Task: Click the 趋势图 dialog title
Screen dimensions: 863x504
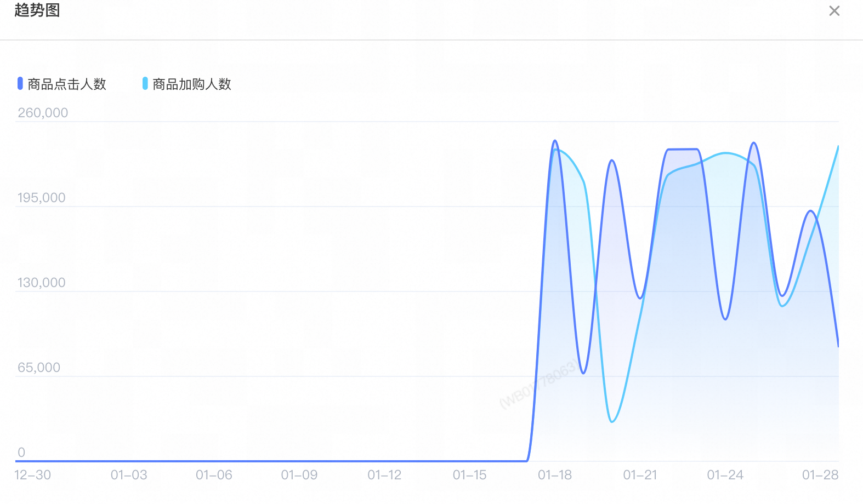Action: pyautogui.click(x=37, y=10)
